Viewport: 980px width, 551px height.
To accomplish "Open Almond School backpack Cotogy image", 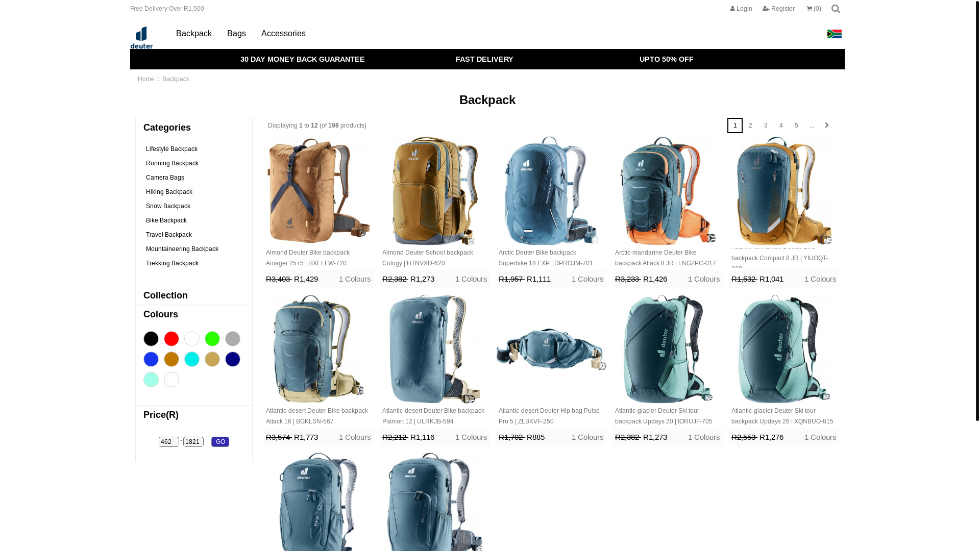I will [x=435, y=191].
